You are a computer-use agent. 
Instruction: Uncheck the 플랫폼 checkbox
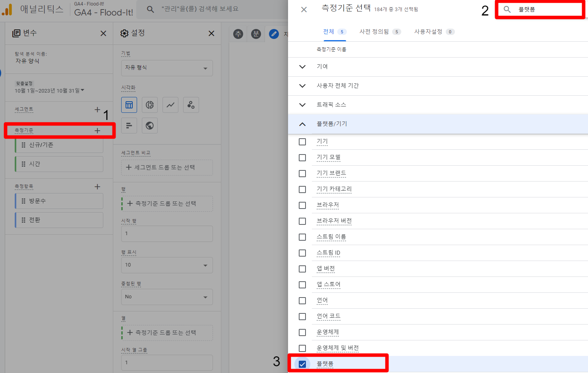tap(302, 364)
